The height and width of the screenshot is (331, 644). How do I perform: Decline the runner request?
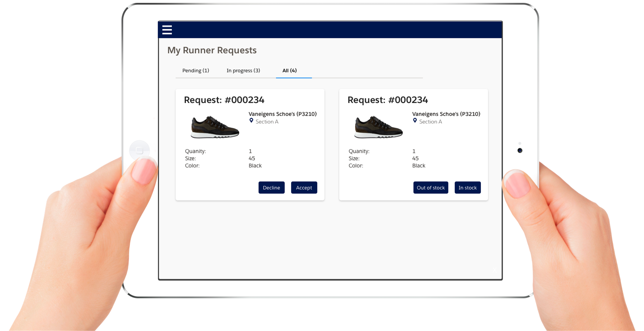pos(272,188)
